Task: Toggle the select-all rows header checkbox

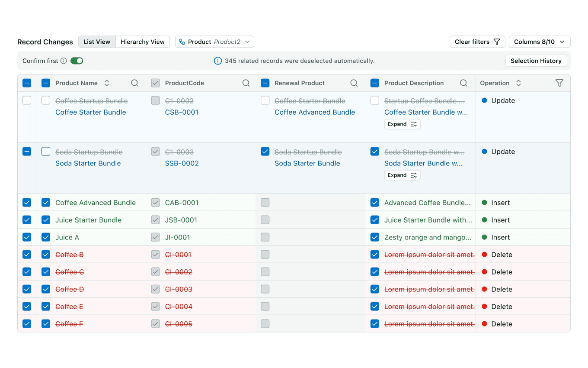Action: [x=27, y=83]
